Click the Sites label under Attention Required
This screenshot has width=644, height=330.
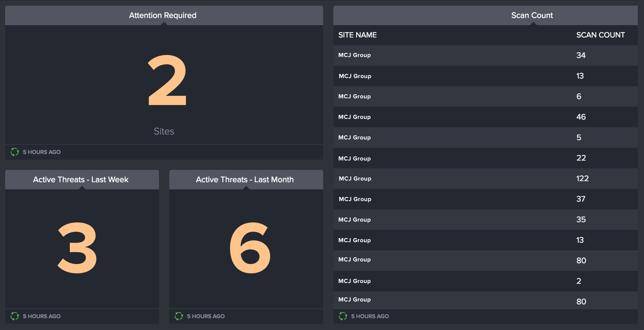[164, 131]
